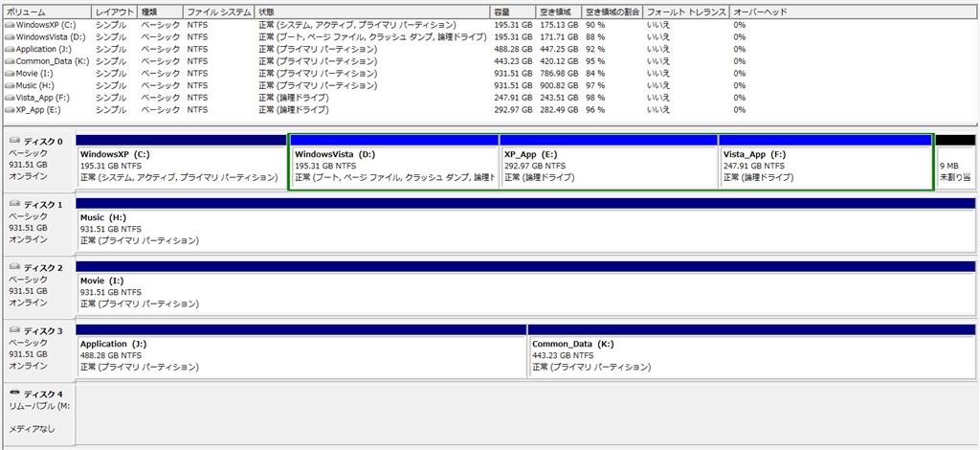Click the drive icon for Application (J:) volume row

pos(10,50)
